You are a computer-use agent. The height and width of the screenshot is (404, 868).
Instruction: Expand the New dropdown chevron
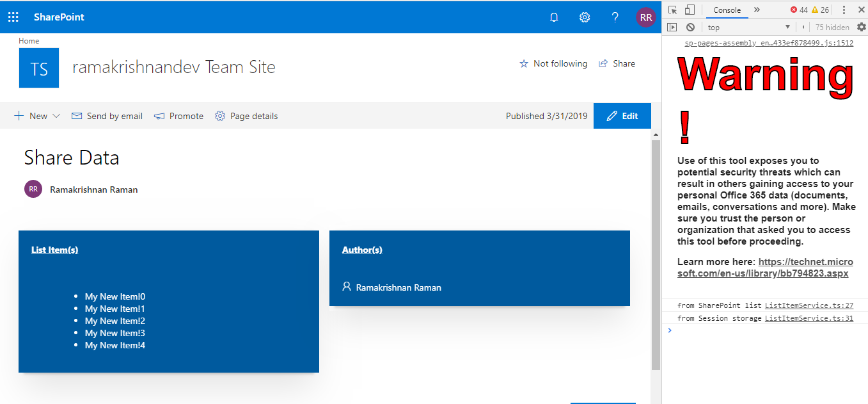56,116
